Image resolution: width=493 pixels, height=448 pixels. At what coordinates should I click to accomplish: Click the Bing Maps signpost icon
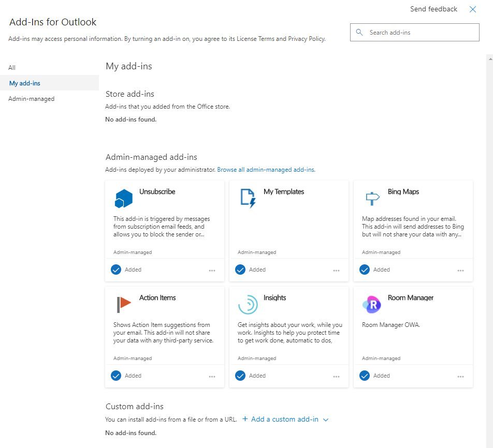tap(372, 198)
